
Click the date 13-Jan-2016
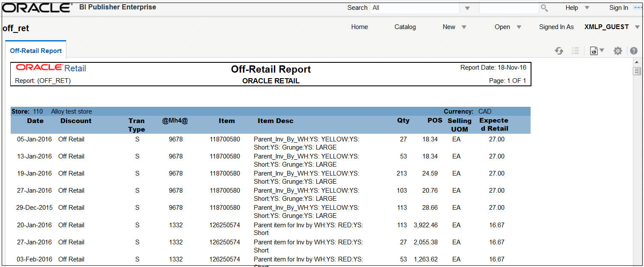pyautogui.click(x=34, y=156)
